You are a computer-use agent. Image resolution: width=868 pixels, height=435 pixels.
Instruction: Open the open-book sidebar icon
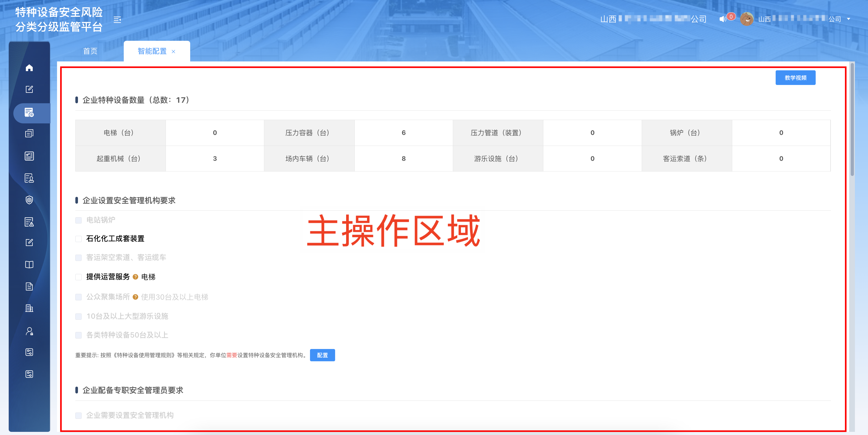29,265
